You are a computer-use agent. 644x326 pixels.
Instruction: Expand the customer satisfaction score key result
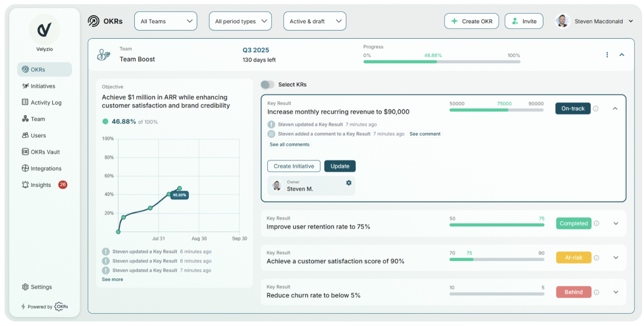pyautogui.click(x=616, y=258)
